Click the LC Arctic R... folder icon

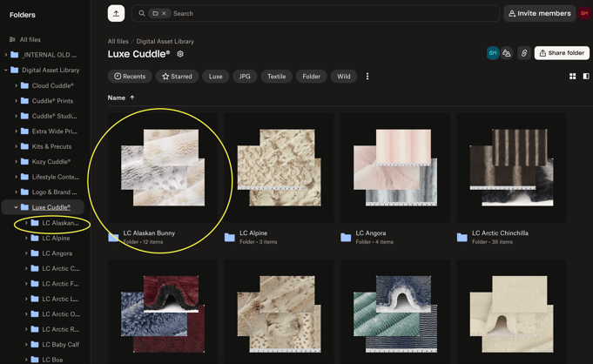point(35,329)
